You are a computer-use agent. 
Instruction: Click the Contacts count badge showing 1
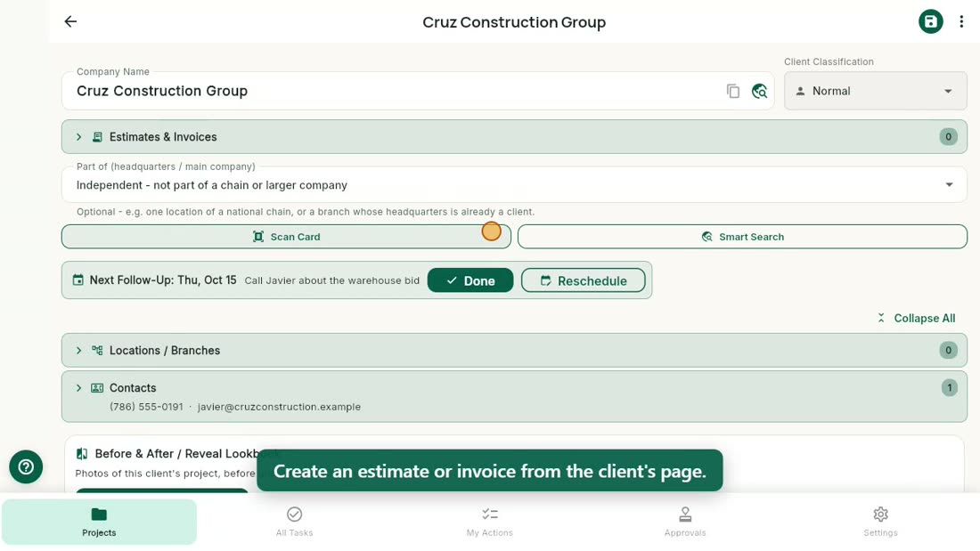[950, 388]
